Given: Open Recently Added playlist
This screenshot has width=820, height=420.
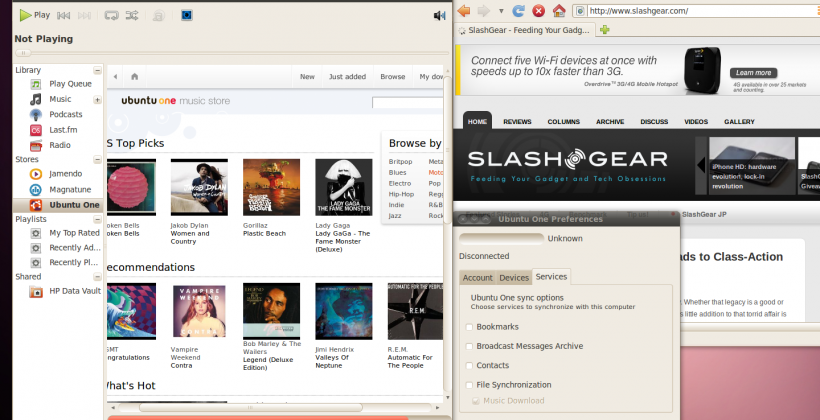Looking at the screenshot, I should [75, 247].
